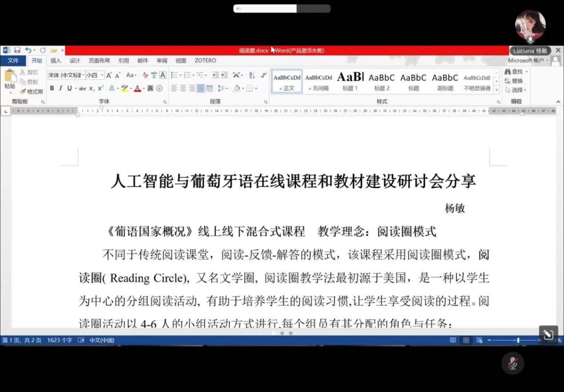Click the Sort (A-Z) paragraph icon
The image size is (564, 392).
251,75
